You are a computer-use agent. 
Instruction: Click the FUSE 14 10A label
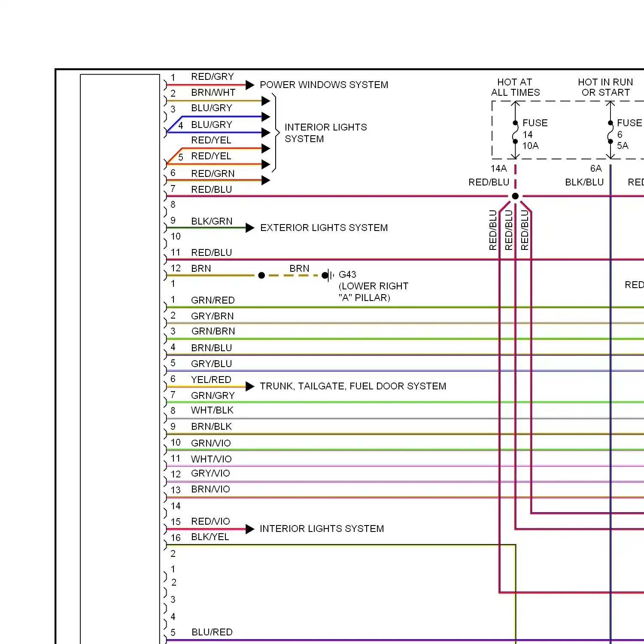coord(535,134)
